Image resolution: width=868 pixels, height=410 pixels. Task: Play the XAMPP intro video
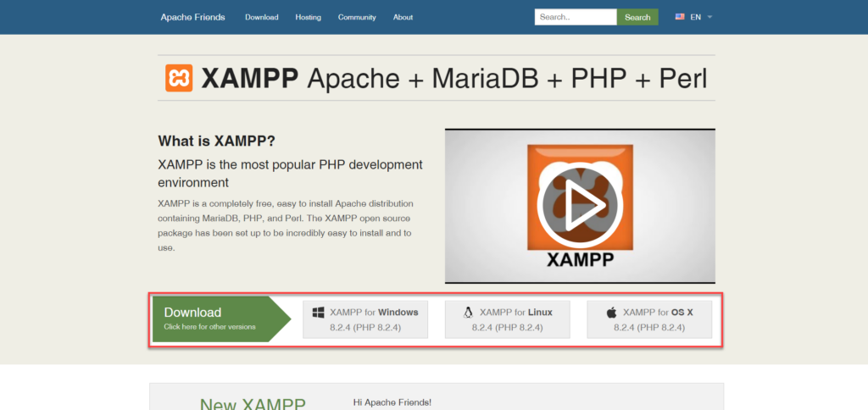pyautogui.click(x=580, y=206)
